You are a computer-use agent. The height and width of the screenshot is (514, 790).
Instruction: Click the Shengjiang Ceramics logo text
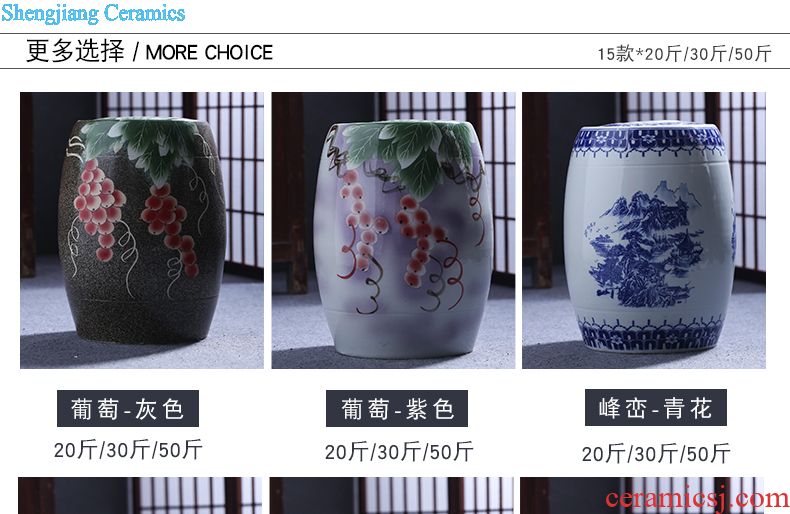coord(93,13)
